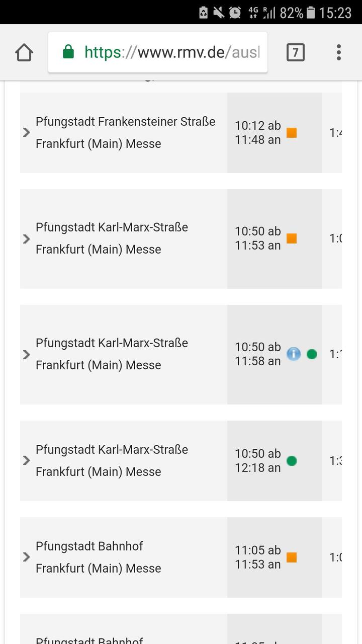Tap the orange square on 10:12 connection
Image resolution: width=362 pixels, height=644 pixels.
(x=292, y=133)
